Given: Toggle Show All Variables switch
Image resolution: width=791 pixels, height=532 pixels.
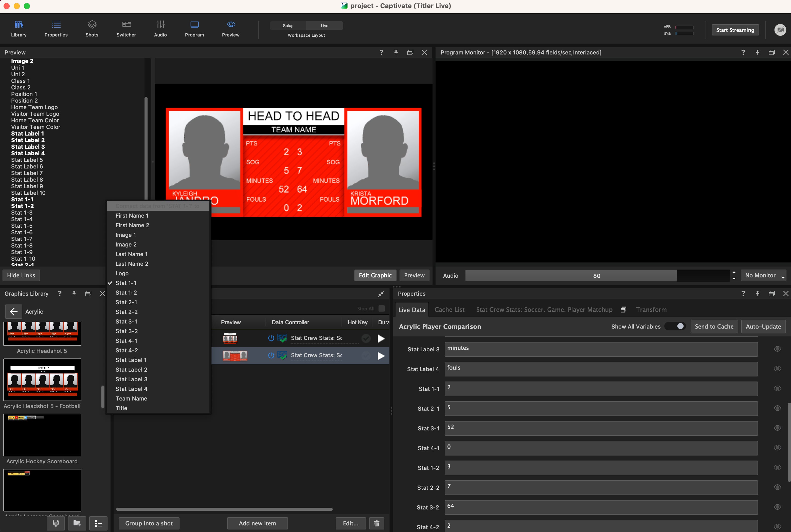Looking at the screenshot, I should point(675,326).
